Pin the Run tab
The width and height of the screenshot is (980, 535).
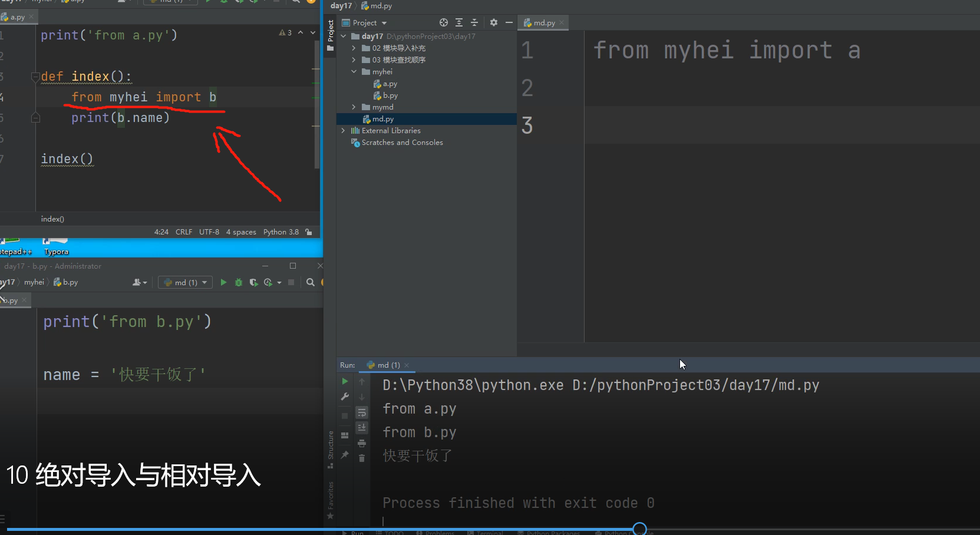click(x=345, y=455)
